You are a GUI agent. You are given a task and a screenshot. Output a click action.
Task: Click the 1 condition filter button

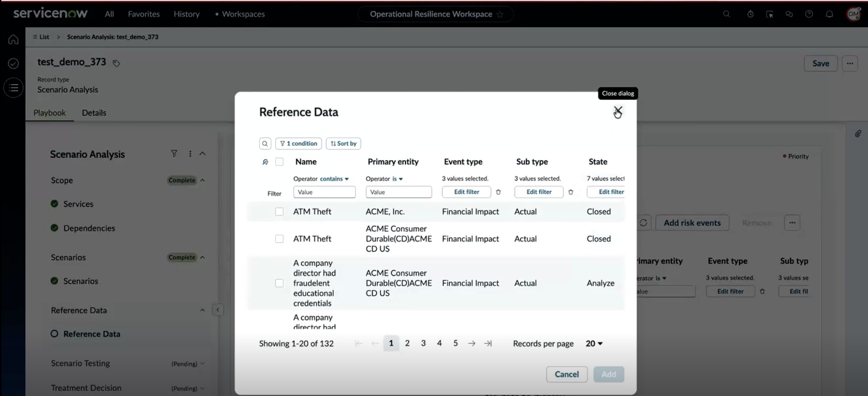click(298, 144)
